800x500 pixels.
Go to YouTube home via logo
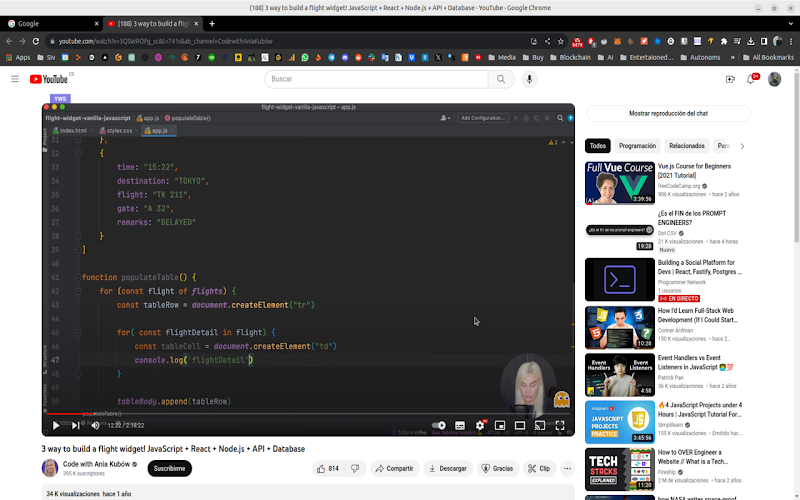click(x=49, y=79)
